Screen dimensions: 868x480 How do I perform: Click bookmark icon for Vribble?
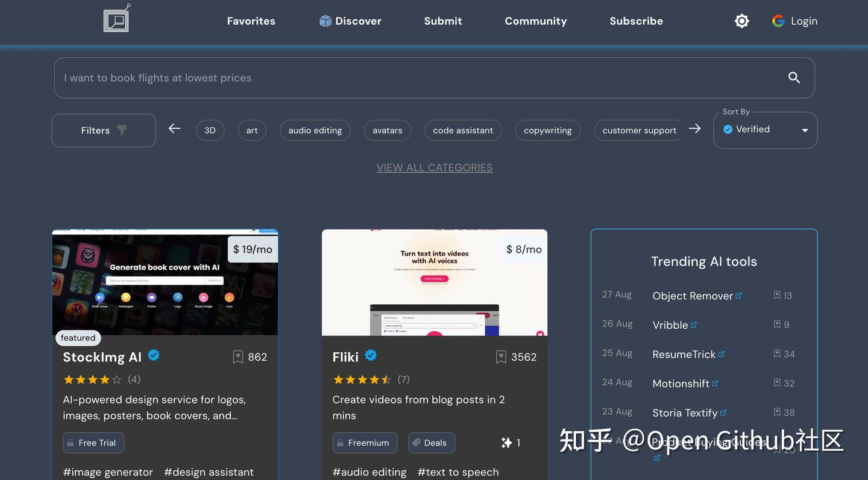[777, 325]
